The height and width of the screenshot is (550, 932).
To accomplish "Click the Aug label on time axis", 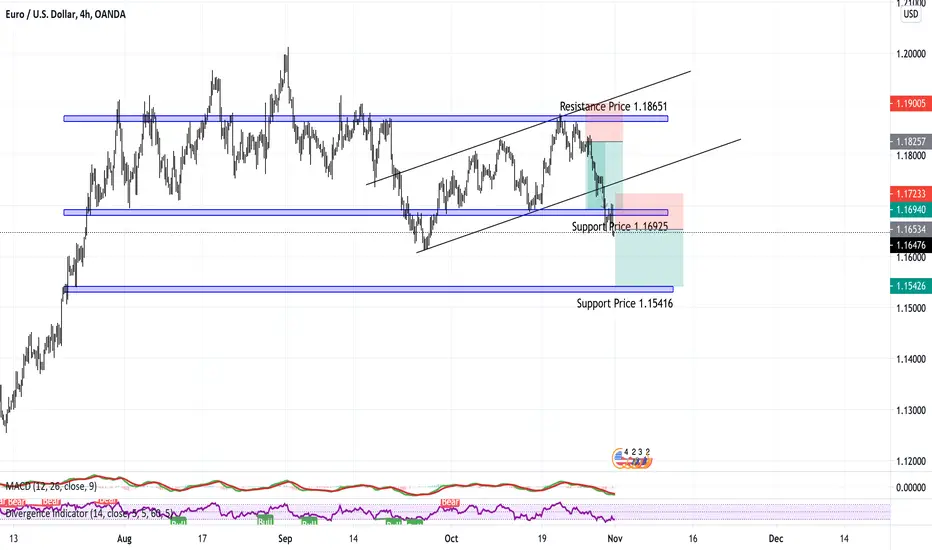I will point(124,539).
